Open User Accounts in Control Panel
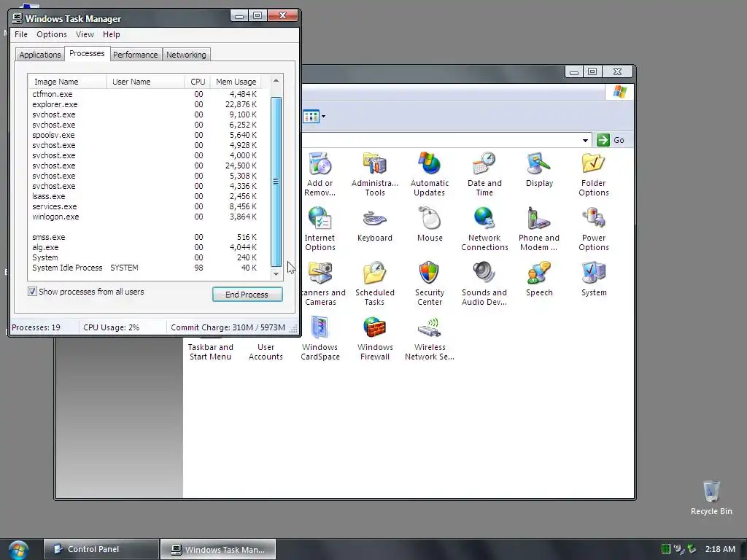 click(266, 351)
